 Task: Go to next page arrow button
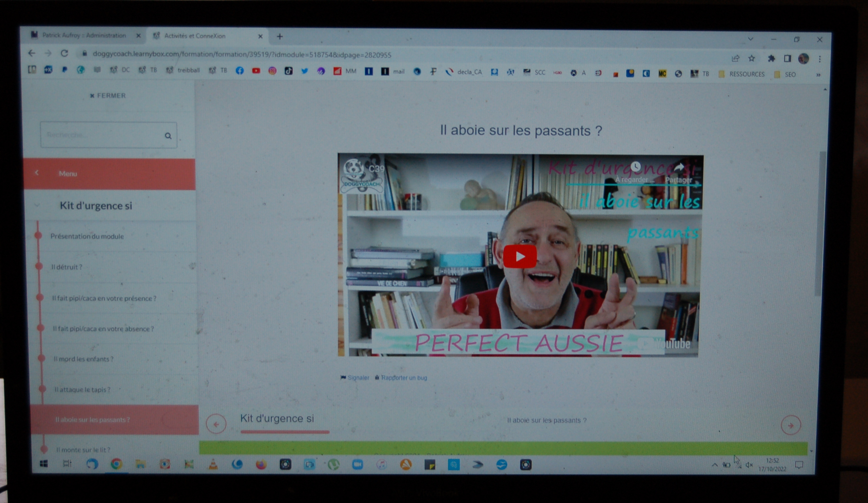790,425
